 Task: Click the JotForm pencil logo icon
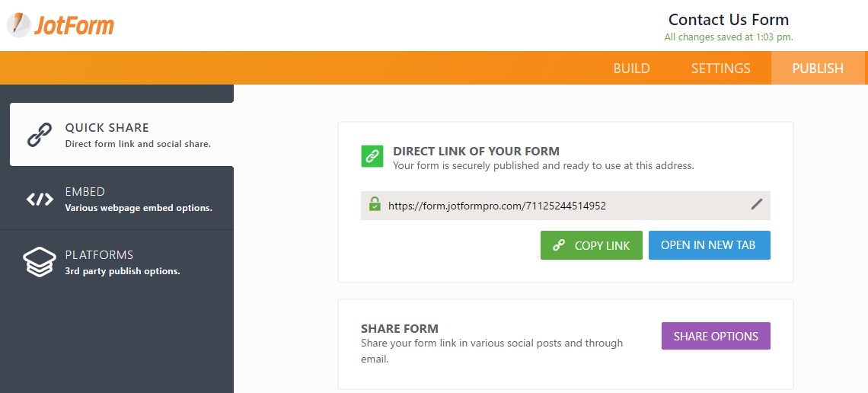[19, 24]
